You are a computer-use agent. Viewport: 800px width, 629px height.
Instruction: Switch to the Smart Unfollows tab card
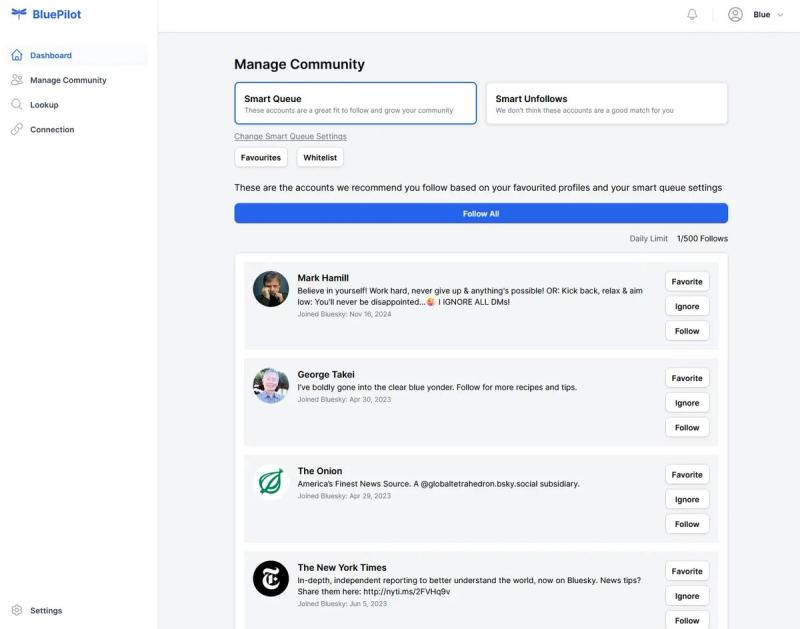pyautogui.click(x=607, y=103)
